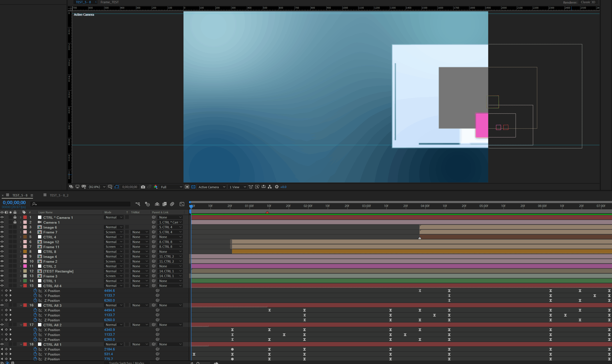Take a snapshot with camera icon
612x364 pixels.
pyautogui.click(x=143, y=187)
